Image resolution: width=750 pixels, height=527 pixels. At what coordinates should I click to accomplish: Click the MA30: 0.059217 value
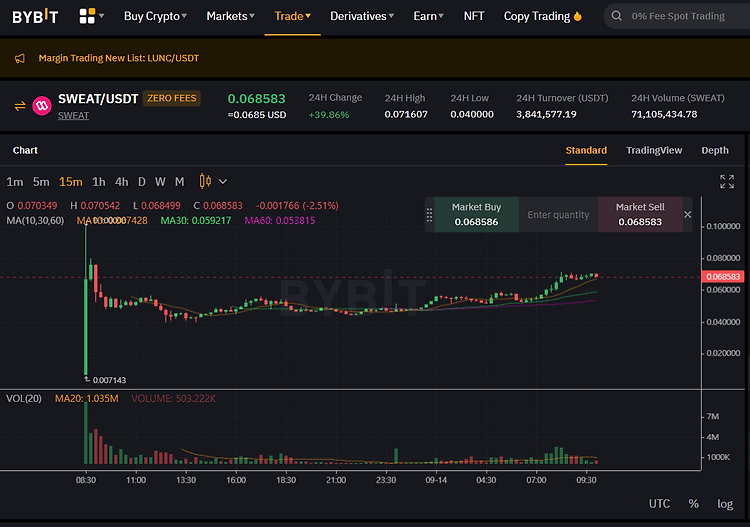(196, 220)
